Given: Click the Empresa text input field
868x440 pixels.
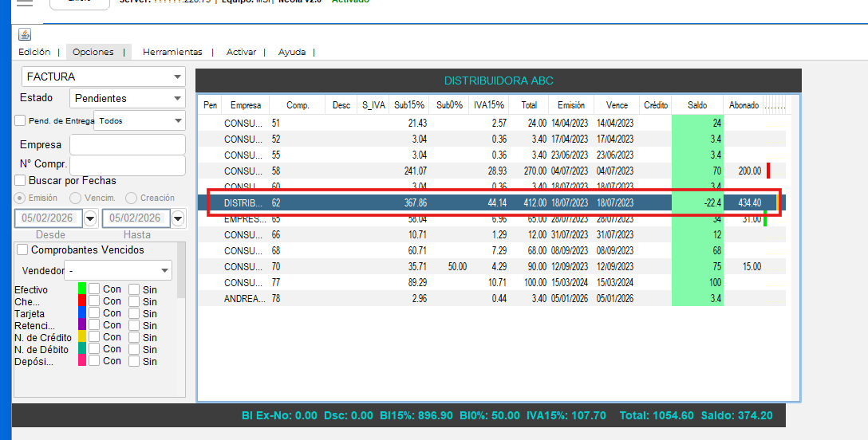Looking at the screenshot, I should click(x=128, y=145).
